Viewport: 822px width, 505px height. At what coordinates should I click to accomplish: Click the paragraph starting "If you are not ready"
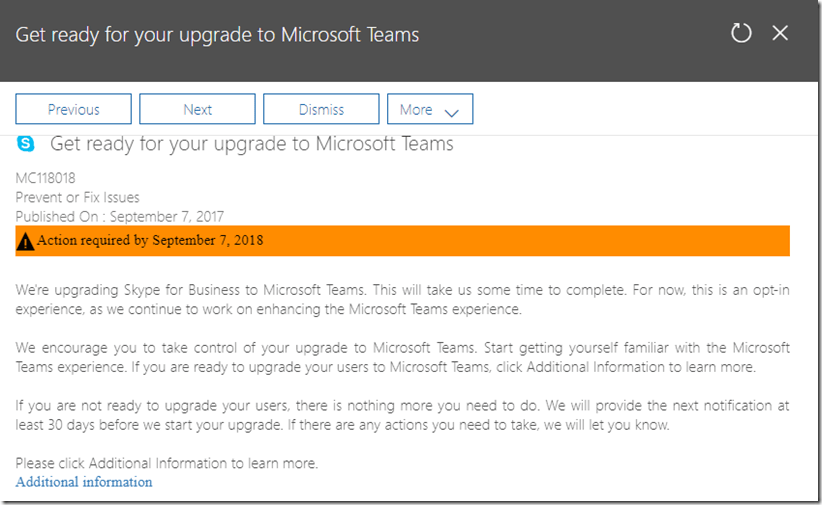pos(402,415)
